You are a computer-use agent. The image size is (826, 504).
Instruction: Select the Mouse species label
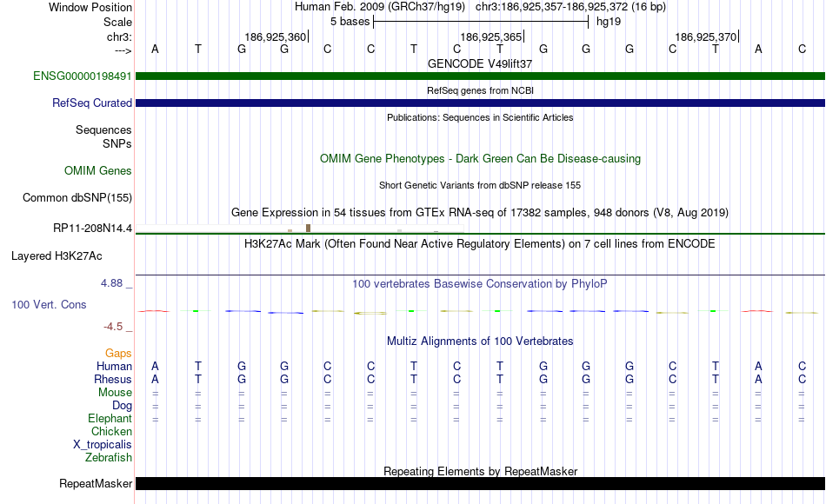116,393
